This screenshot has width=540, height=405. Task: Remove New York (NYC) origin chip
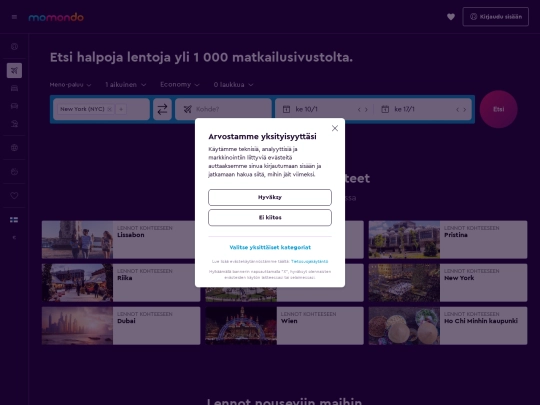tap(110, 109)
